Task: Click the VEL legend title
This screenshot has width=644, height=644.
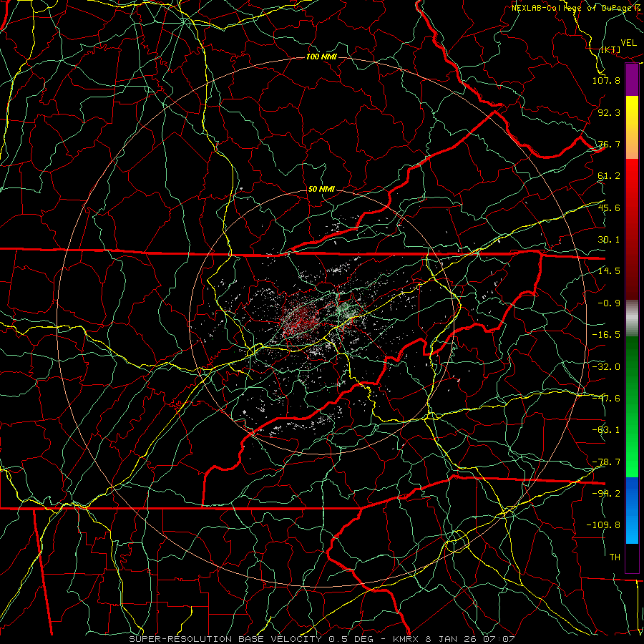Action: pyautogui.click(x=628, y=43)
